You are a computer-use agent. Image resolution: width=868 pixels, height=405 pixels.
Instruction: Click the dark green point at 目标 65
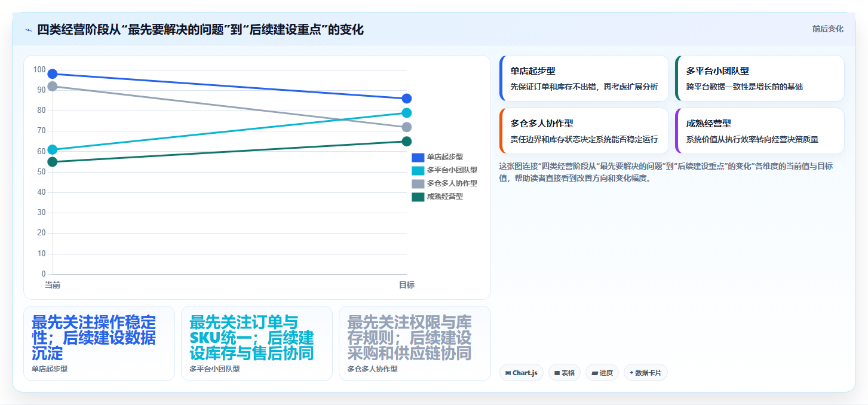pos(407,142)
